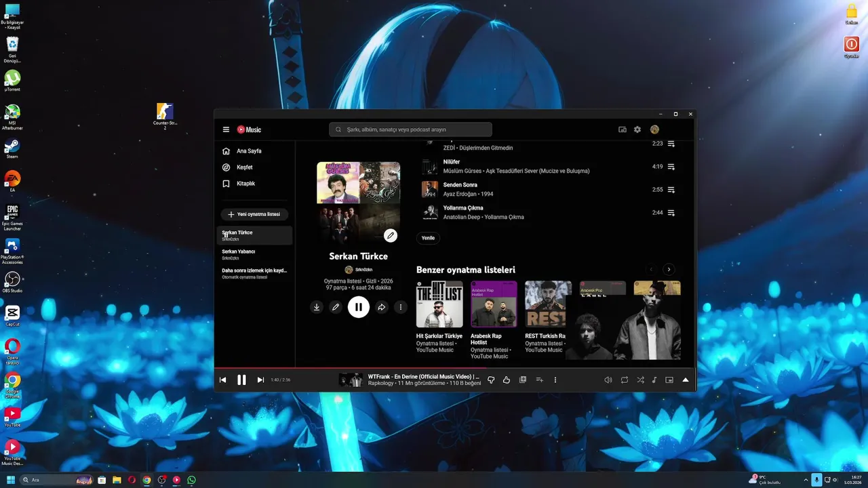Seek using the red progress bar
Viewport: 868px width, 488px height.
455,368
